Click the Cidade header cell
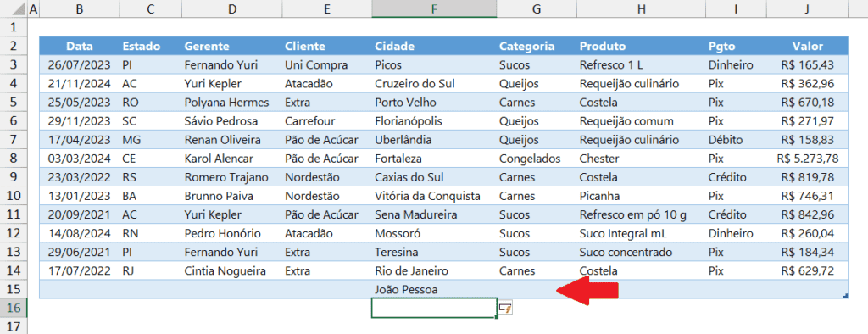This screenshot has height=334, width=868. (x=434, y=46)
